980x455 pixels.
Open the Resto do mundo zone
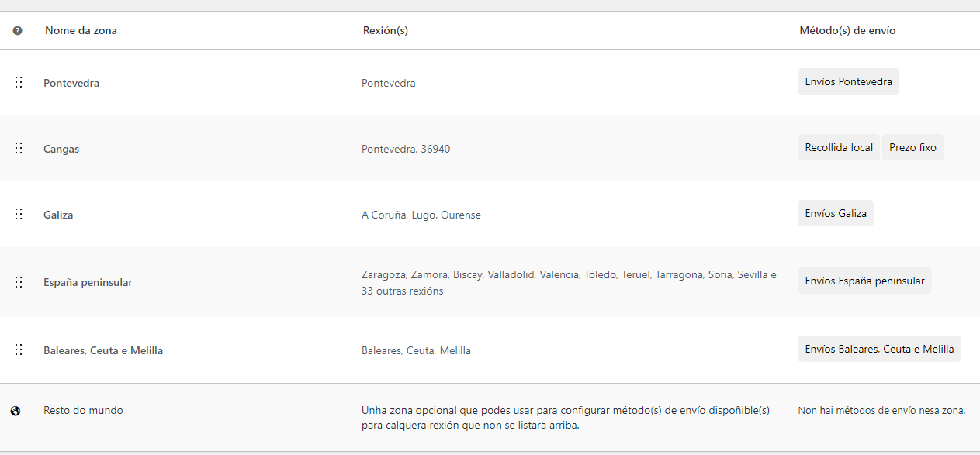(x=83, y=410)
